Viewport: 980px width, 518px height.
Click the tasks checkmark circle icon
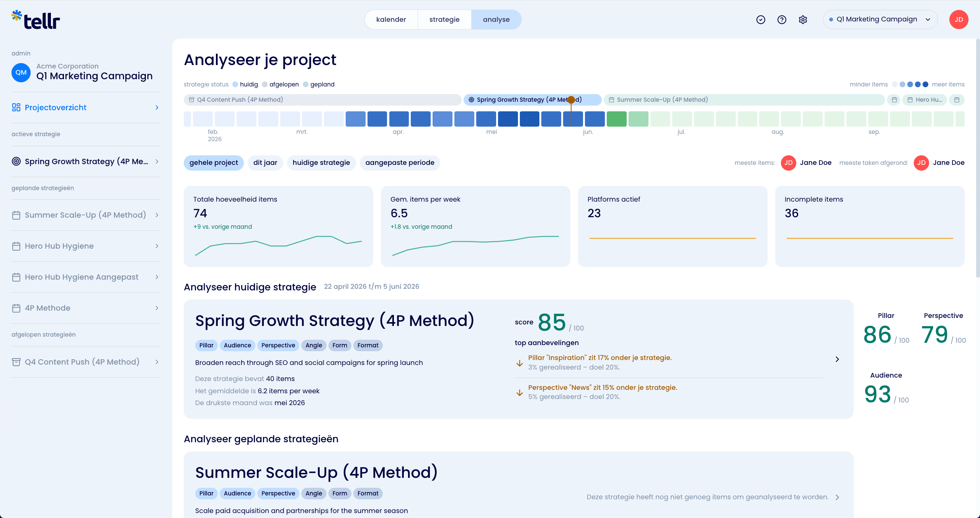point(761,20)
